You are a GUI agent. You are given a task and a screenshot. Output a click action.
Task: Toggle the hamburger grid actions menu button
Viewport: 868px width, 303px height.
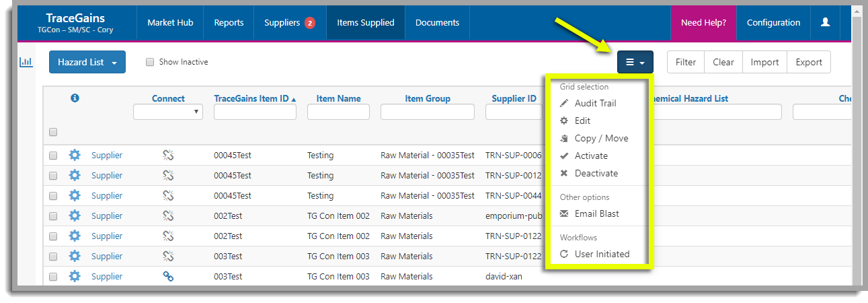click(x=635, y=62)
